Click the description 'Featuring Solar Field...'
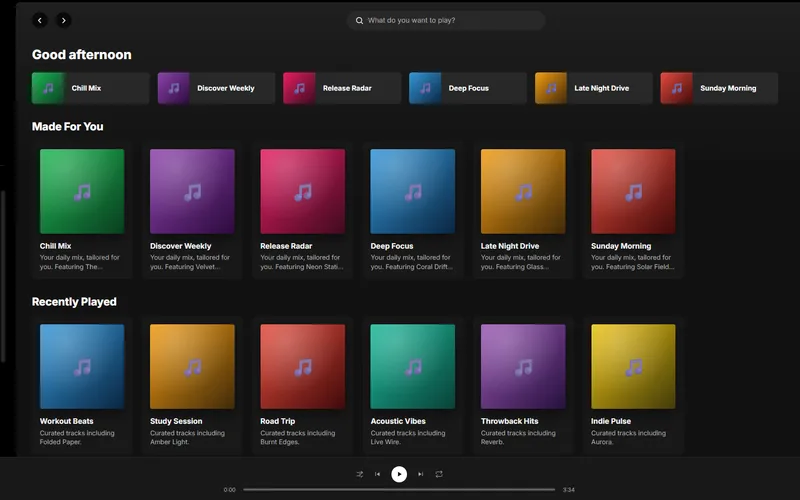Screen dimensions: 800x500 (x=633, y=262)
